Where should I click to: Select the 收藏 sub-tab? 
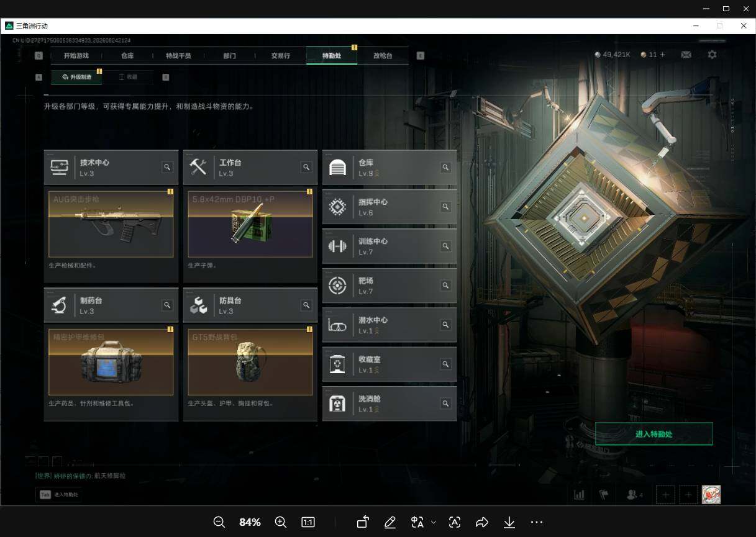point(128,77)
